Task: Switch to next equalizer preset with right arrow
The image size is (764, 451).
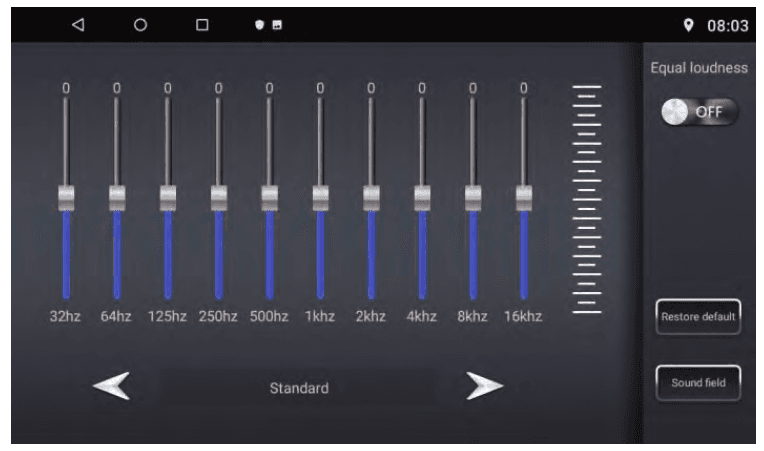Action: pyautogui.click(x=484, y=387)
